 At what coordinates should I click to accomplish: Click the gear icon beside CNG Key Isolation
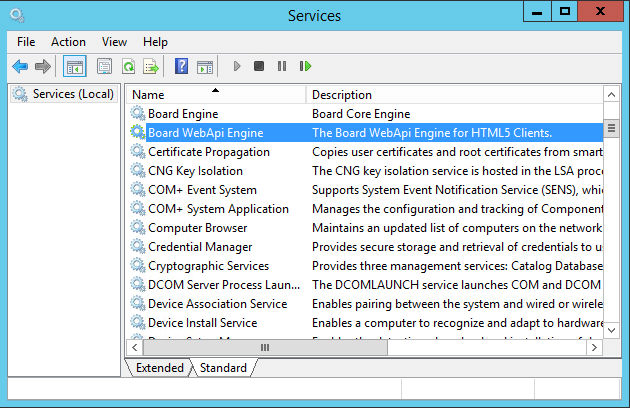[138, 170]
